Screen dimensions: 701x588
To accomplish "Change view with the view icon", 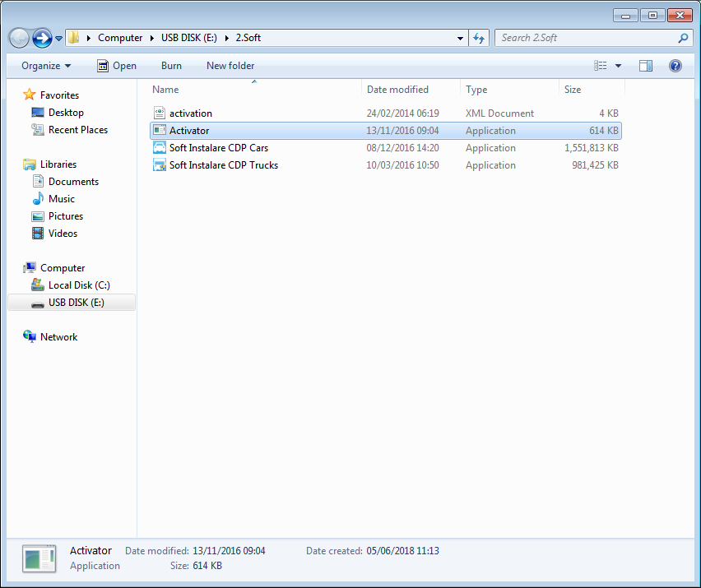I will click(600, 66).
